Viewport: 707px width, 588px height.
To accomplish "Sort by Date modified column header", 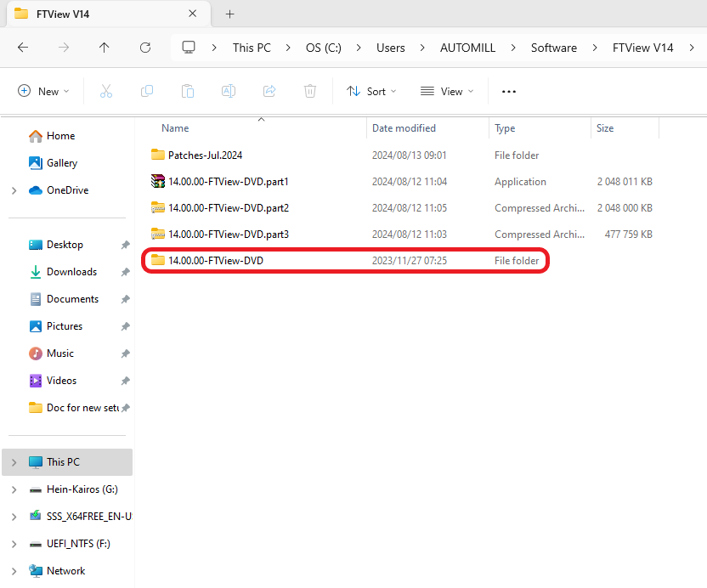I will (404, 128).
